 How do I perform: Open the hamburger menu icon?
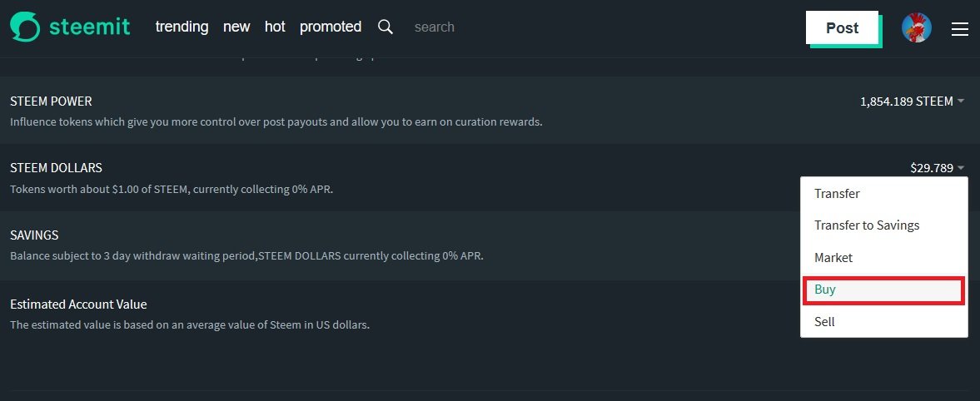tap(959, 29)
